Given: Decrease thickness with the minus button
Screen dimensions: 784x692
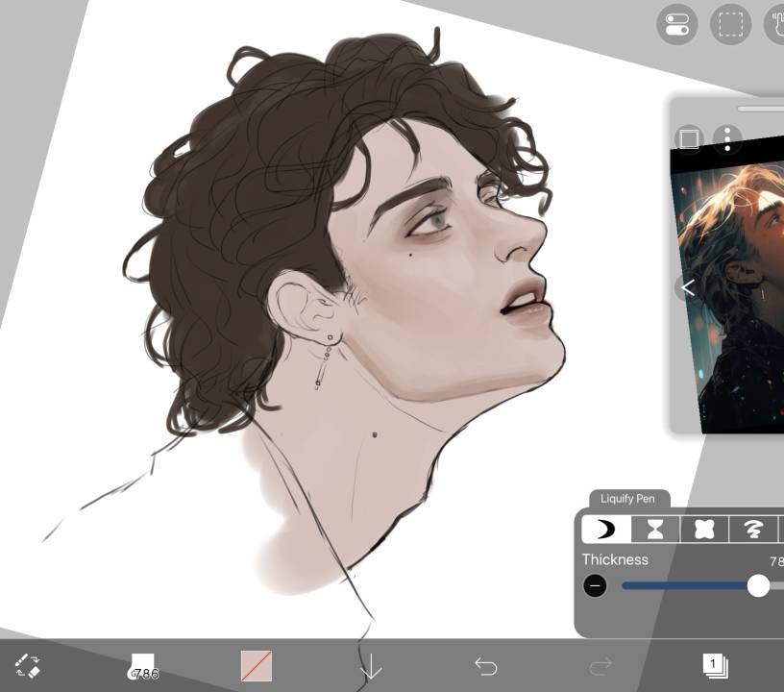Looking at the screenshot, I should pyautogui.click(x=595, y=585).
